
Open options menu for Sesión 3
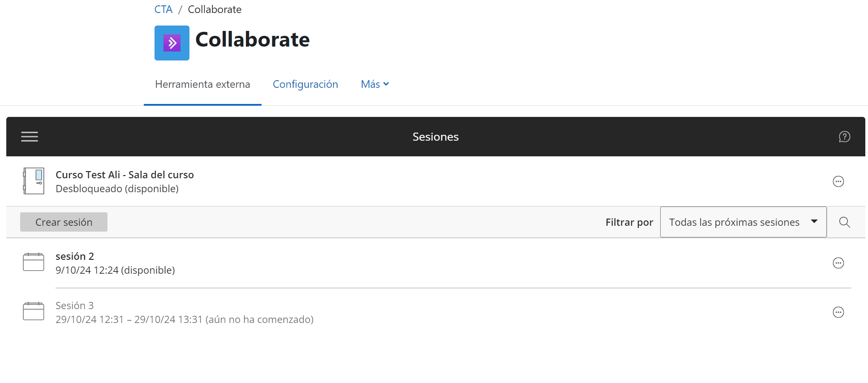point(838,312)
